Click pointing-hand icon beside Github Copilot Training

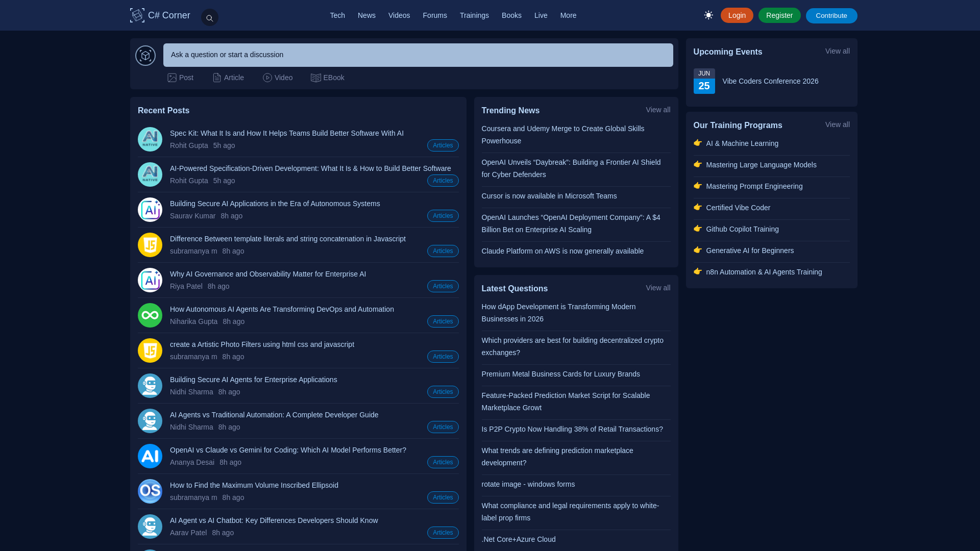tap(698, 229)
